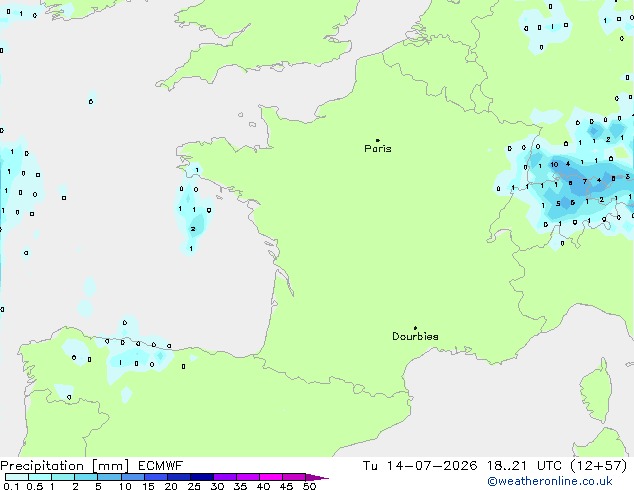Click the Corsica island on the map

596,391
